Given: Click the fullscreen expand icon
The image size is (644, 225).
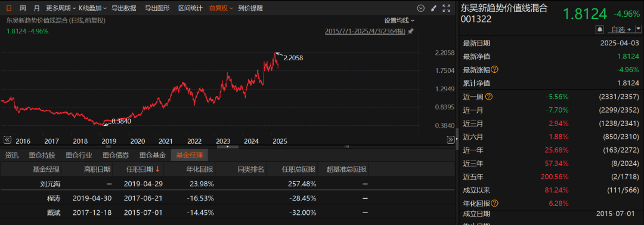Looking at the screenshot, I should click(447, 8).
